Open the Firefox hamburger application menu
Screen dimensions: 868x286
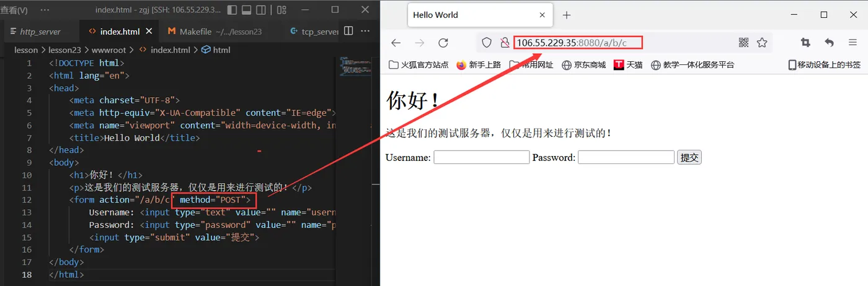pyautogui.click(x=852, y=43)
